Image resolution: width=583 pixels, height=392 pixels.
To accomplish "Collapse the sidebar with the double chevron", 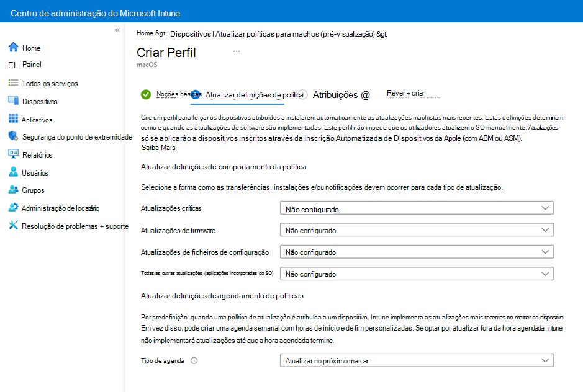I will (117, 30).
